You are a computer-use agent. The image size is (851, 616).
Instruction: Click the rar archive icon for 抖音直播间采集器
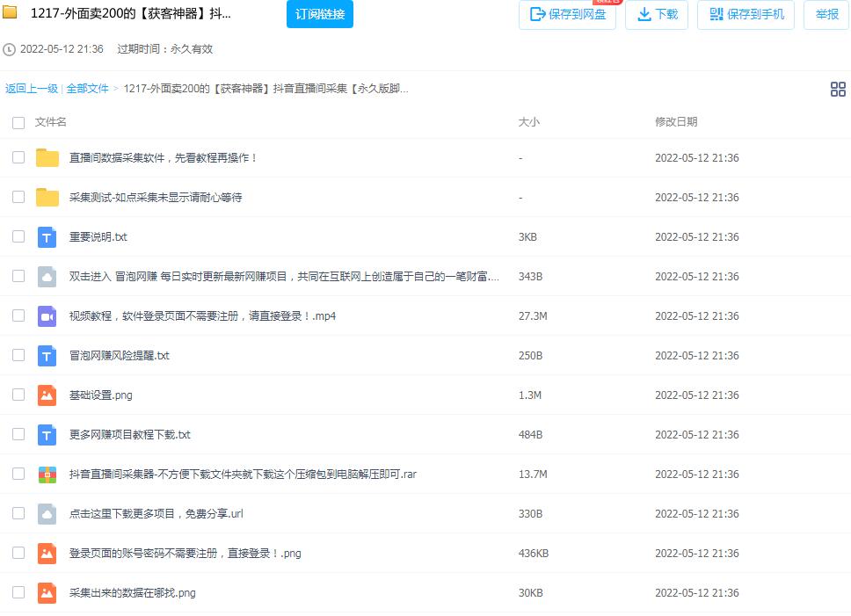(47, 475)
